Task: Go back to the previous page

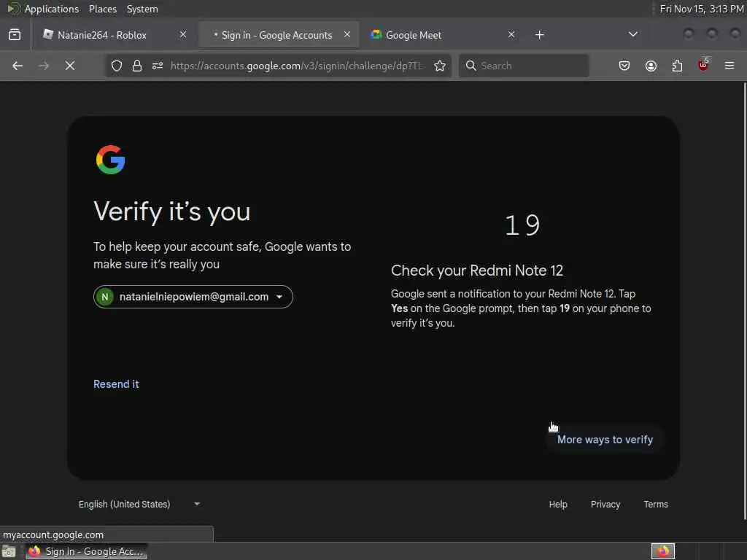Action: (x=18, y=66)
